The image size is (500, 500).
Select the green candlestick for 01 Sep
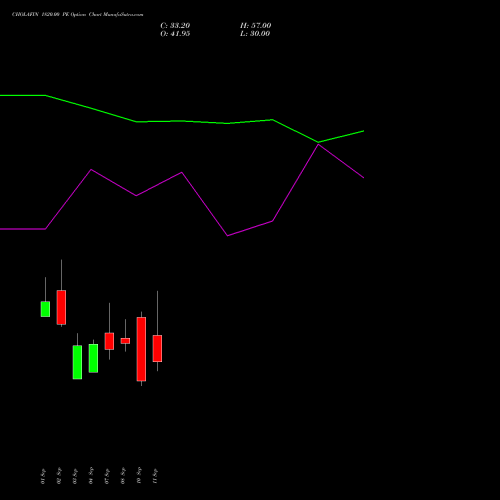pyautogui.click(x=45, y=309)
